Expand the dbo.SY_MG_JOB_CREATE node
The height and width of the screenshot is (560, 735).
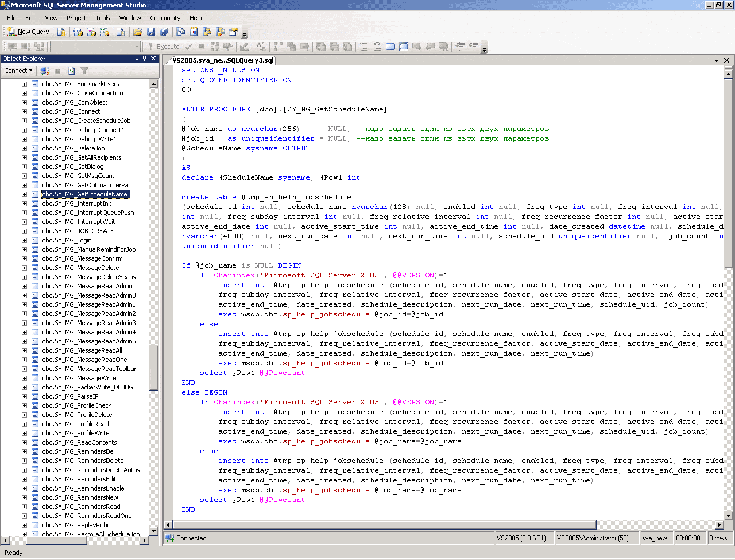24,231
